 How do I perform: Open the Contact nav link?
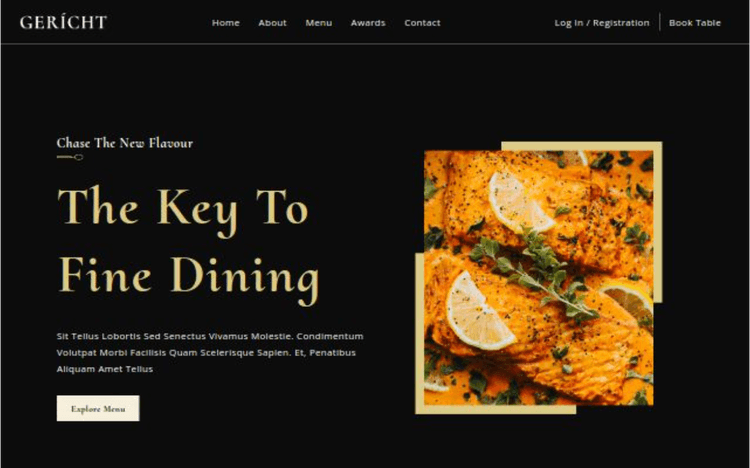tap(422, 22)
